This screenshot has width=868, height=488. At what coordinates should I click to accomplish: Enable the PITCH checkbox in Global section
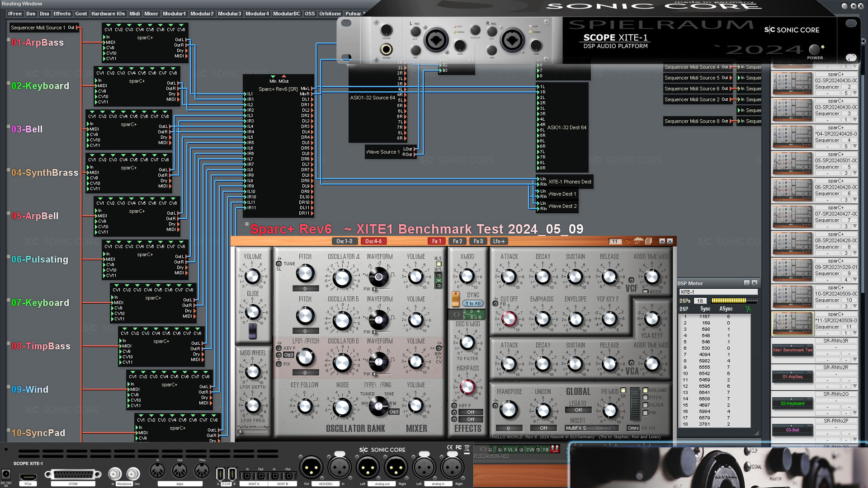(x=646, y=398)
